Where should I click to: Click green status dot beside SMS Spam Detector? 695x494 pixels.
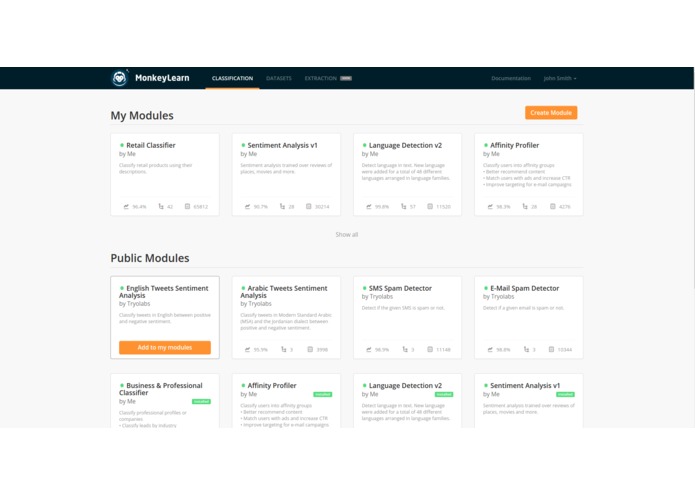364,288
